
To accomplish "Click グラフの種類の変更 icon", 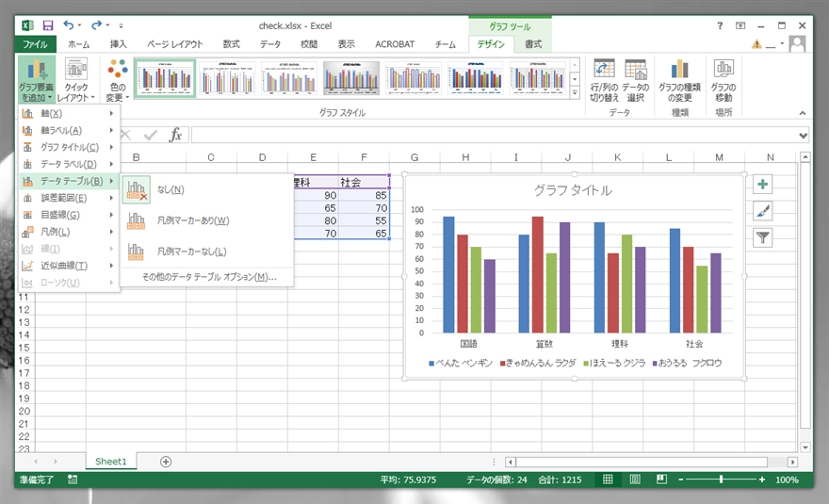I will pos(679,80).
